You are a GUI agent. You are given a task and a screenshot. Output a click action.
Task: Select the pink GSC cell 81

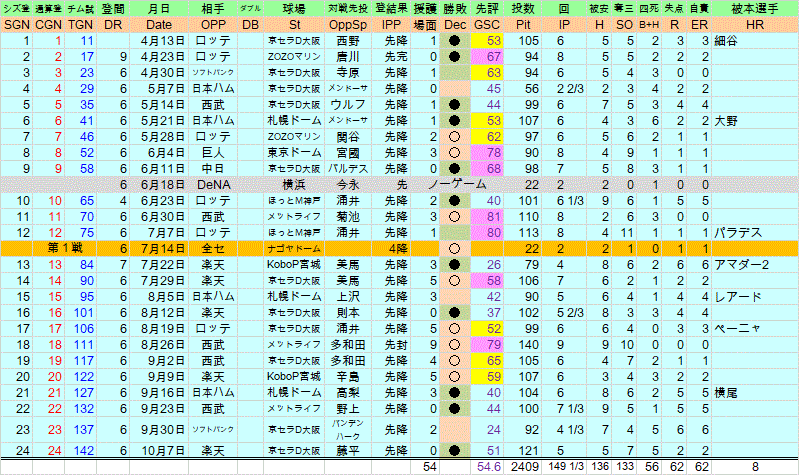pyautogui.click(x=487, y=217)
